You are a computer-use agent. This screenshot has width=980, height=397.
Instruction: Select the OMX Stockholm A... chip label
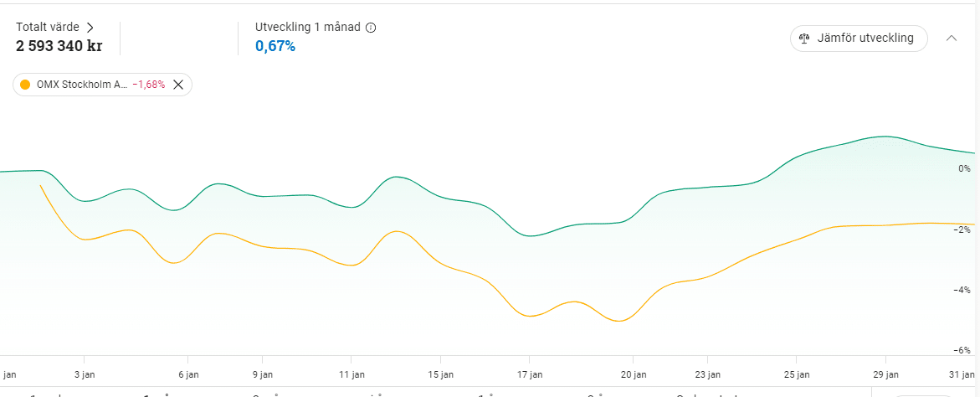(x=82, y=85)
